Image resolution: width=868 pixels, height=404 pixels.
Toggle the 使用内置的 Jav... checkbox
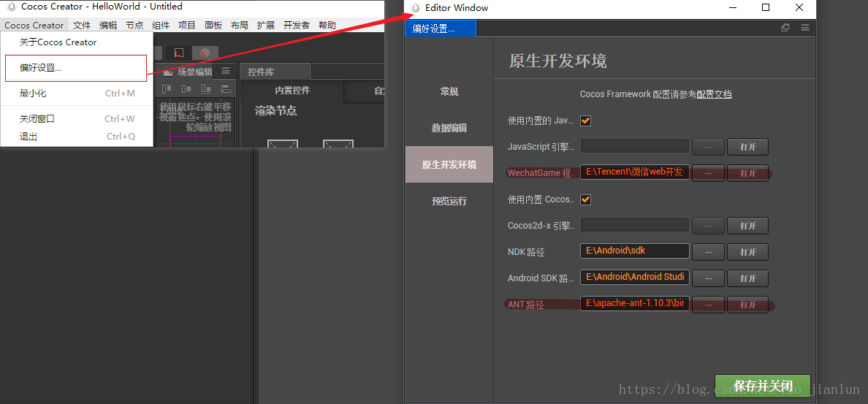(586, 120)
